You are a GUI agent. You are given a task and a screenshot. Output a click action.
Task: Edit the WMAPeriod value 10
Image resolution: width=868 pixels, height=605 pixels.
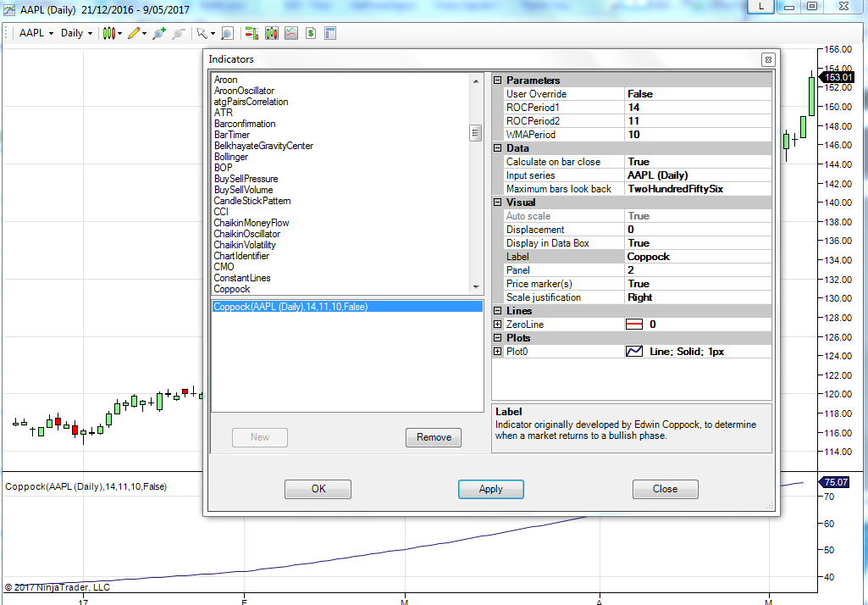pyautogui.click(x=698, y=135)
